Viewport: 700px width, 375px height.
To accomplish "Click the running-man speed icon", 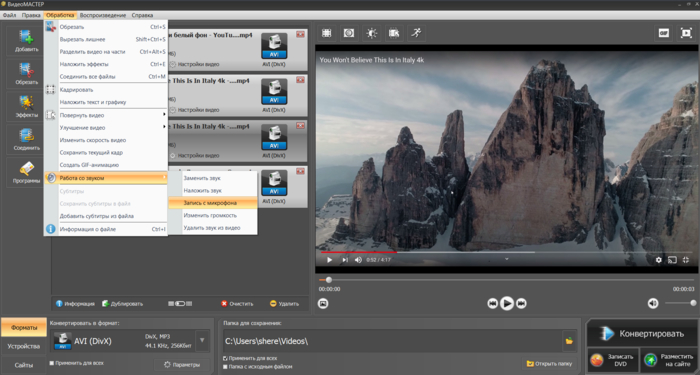I will click(x=417, y=33).
